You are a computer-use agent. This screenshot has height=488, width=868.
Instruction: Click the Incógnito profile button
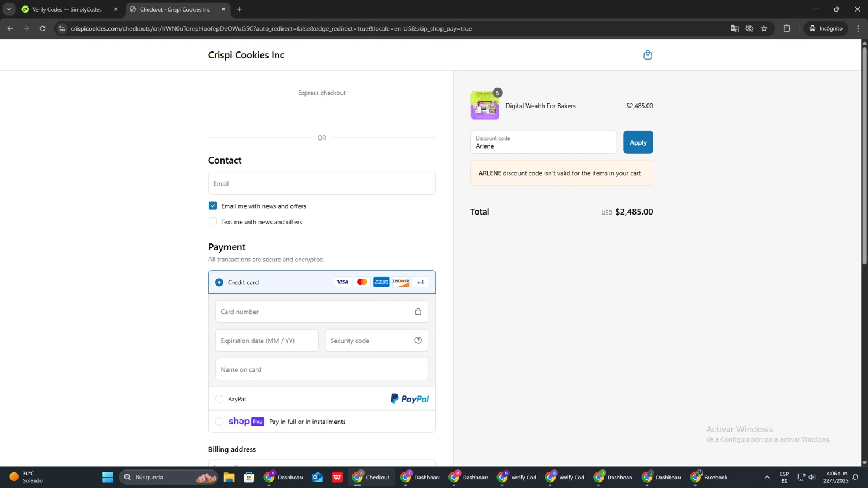[826, 28]
